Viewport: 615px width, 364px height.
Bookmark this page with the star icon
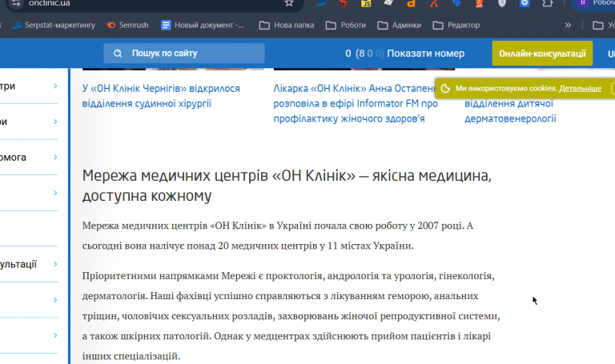[x=289, y=3]
